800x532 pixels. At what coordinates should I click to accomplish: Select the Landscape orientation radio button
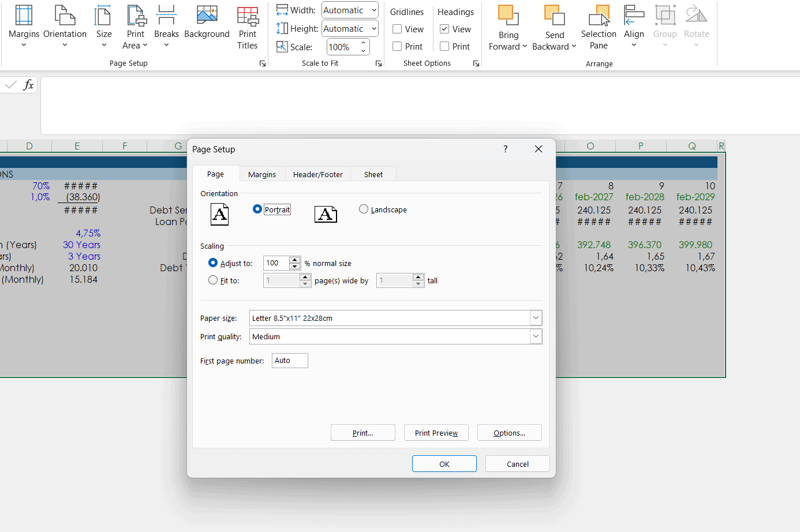point(364,209)
